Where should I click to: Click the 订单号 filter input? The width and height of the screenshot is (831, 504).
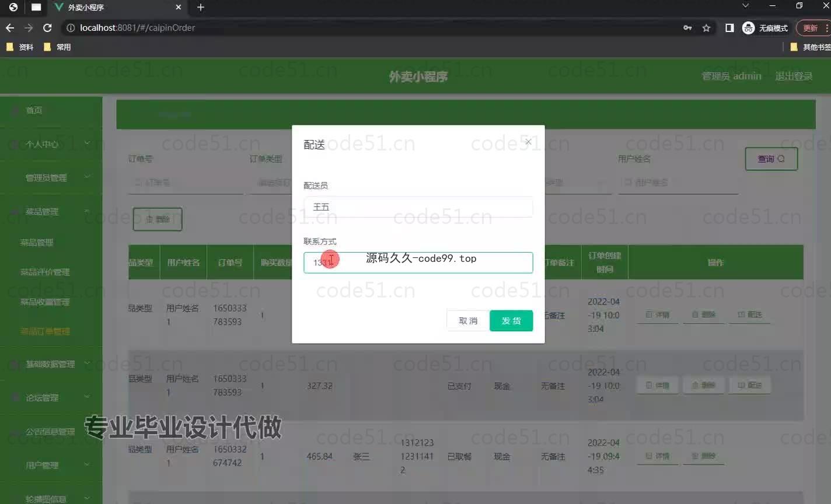click(186, 183)
